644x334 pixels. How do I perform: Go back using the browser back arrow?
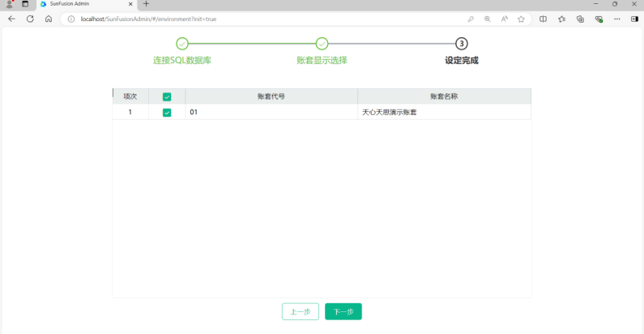click(11, 19)
